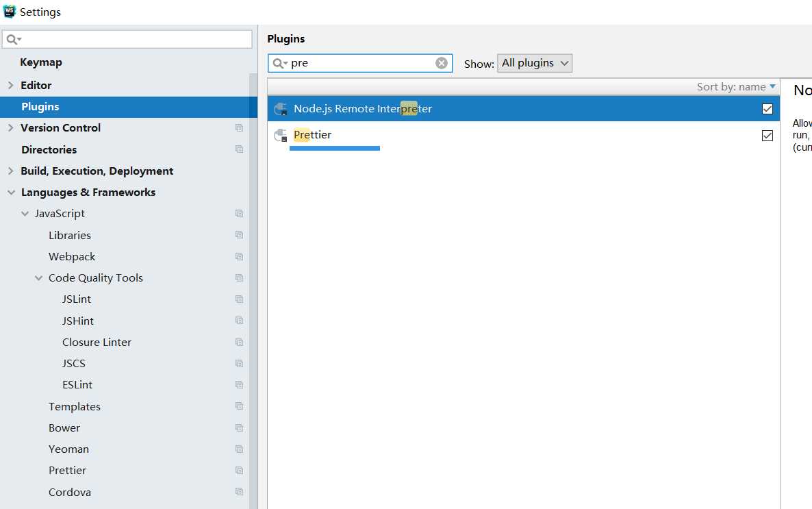Change the Sort by: name ordering

coord(736,87)
